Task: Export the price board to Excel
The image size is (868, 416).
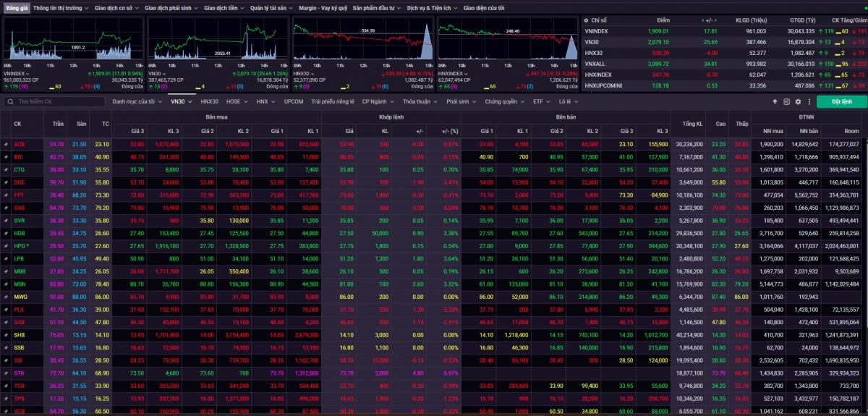Action: pyautogui.click(x=787, y=102)
